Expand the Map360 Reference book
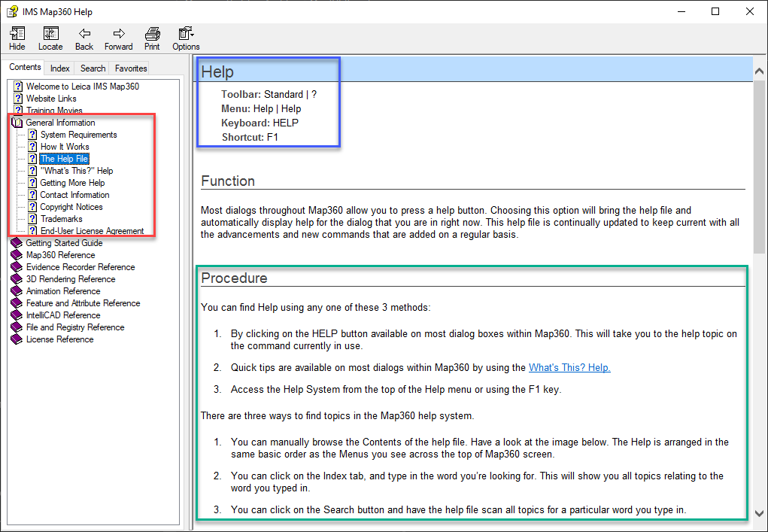The width and height of the screenshot is (768, 532). point(18,255)
